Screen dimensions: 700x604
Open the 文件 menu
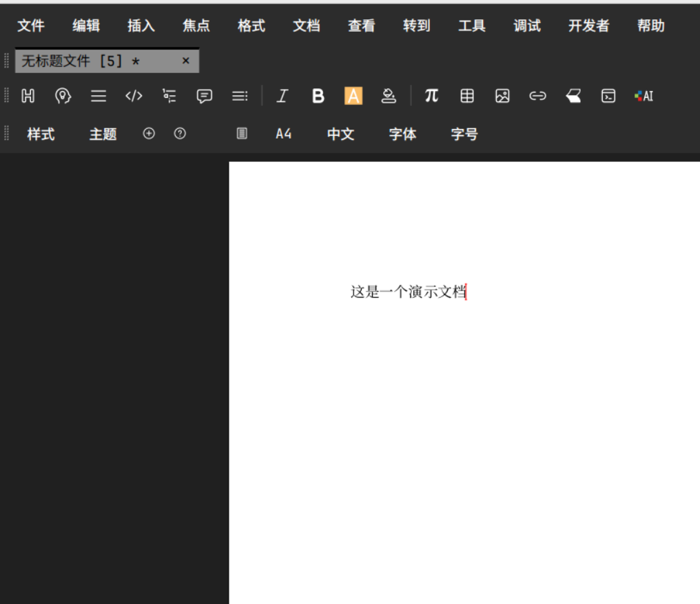[31, 26]
